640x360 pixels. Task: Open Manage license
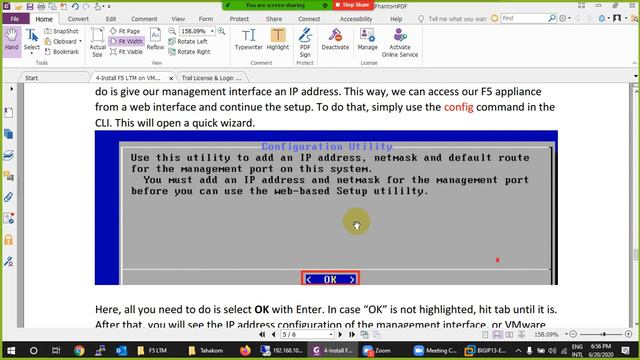(x=367, y=40)
